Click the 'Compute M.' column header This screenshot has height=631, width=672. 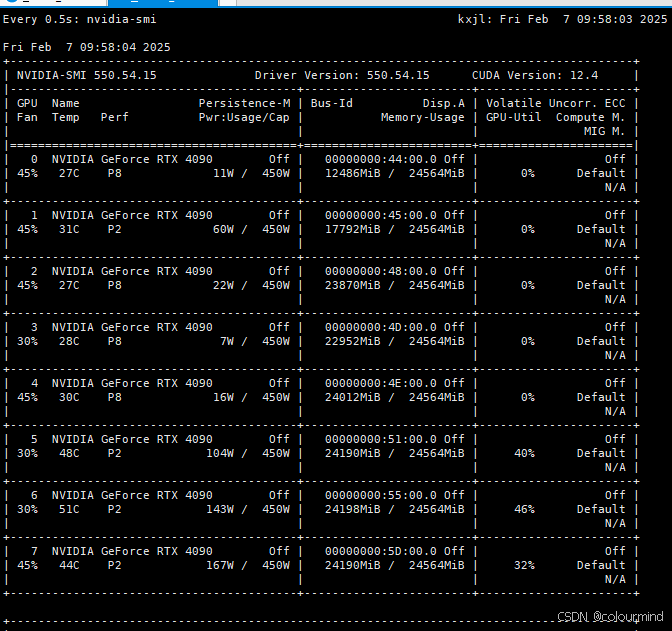[x=591, y=117]
